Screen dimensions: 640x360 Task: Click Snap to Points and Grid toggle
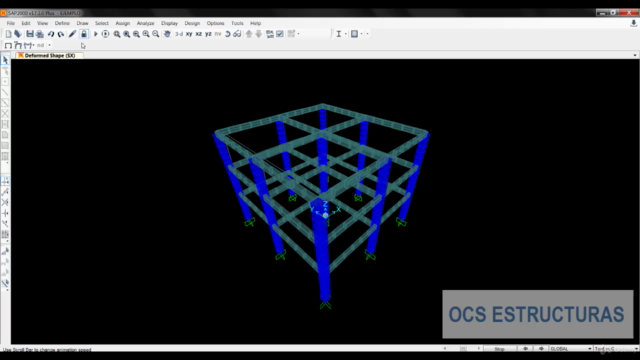coord(5,180)
